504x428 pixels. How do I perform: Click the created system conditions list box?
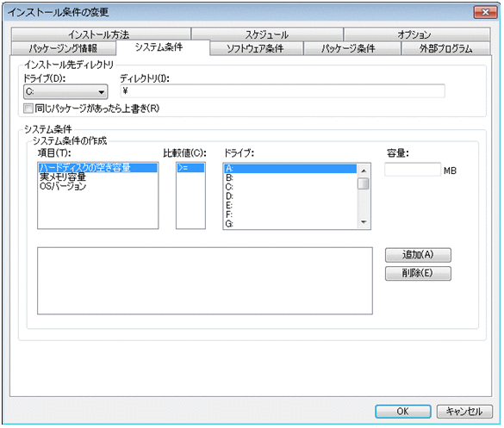pos(205,281)
